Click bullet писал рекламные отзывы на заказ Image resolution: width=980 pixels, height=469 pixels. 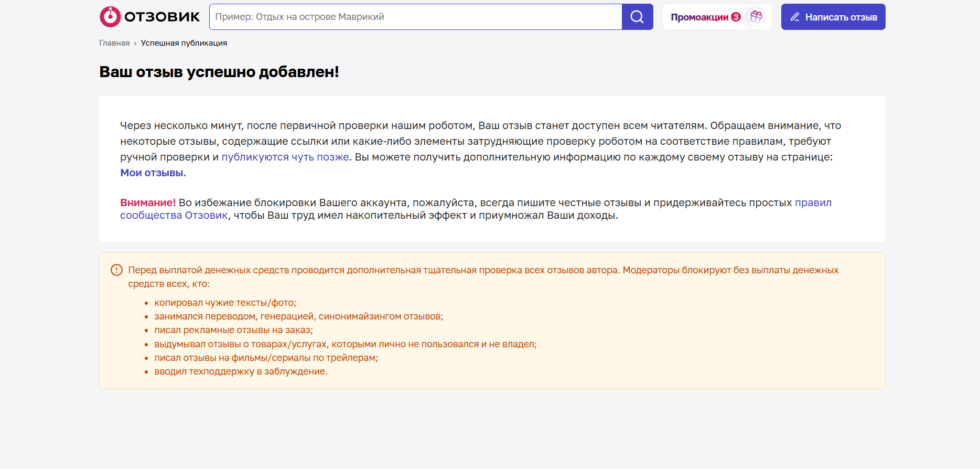pos(233,330)
